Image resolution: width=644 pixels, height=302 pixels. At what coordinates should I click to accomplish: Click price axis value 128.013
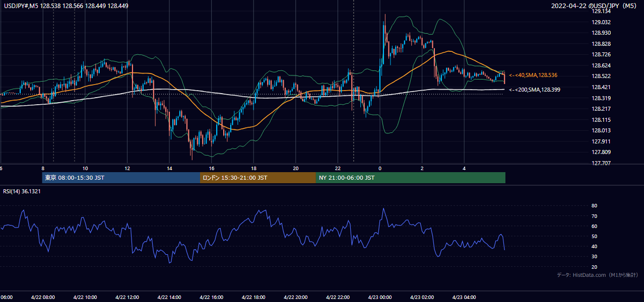pyautogui.click(x=601, y=130)
